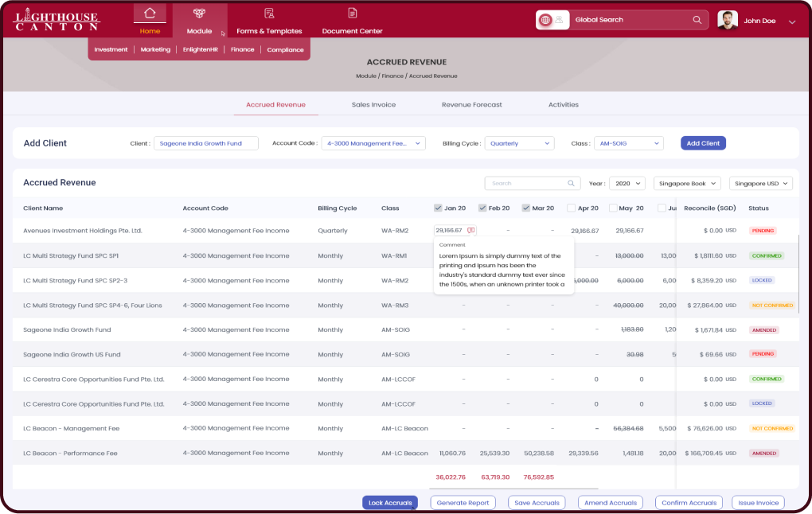Click AMENDED status for Sageone India Growth Fund
Screen dimensions: 812x514
click(764, 329)
